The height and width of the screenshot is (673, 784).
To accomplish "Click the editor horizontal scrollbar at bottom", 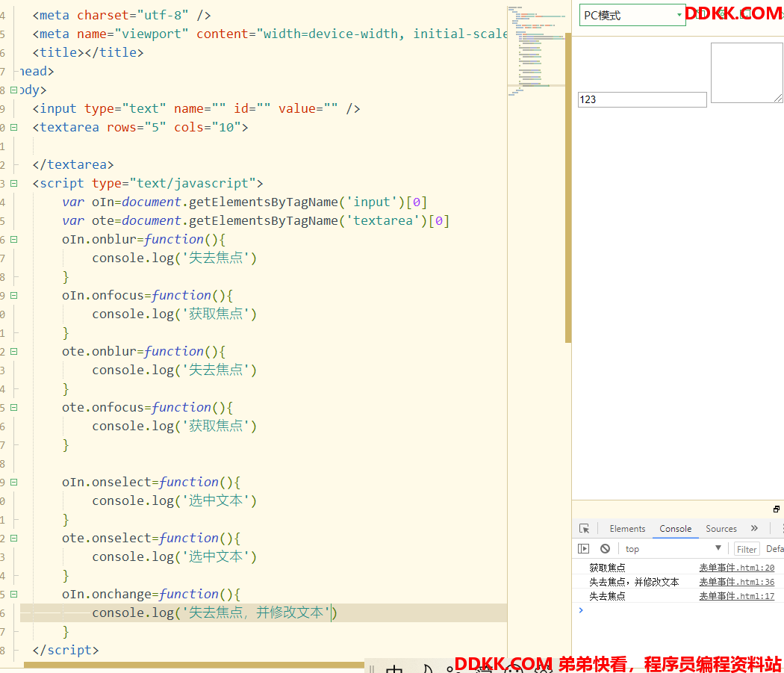I will (194, 665).
